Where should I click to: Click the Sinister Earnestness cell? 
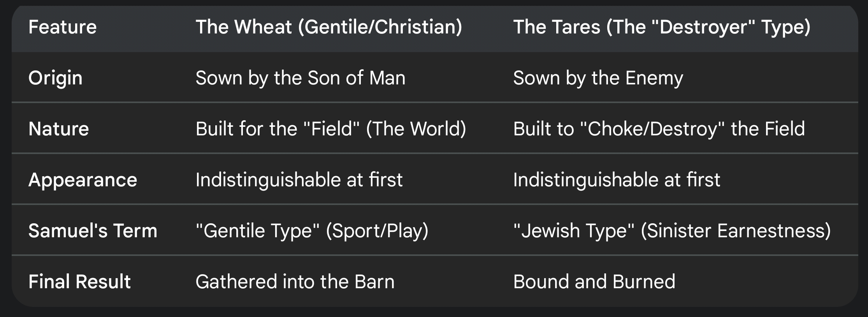coord(672,231)
